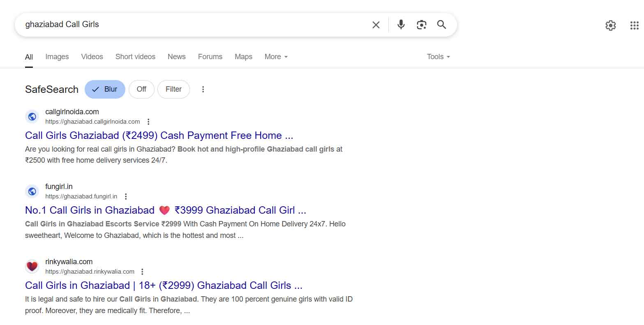The width and height of the screenshot is (644, 325).
Task: Start voice search with the microphone icon
Action: pyautogui.click(x=401, y=25)
